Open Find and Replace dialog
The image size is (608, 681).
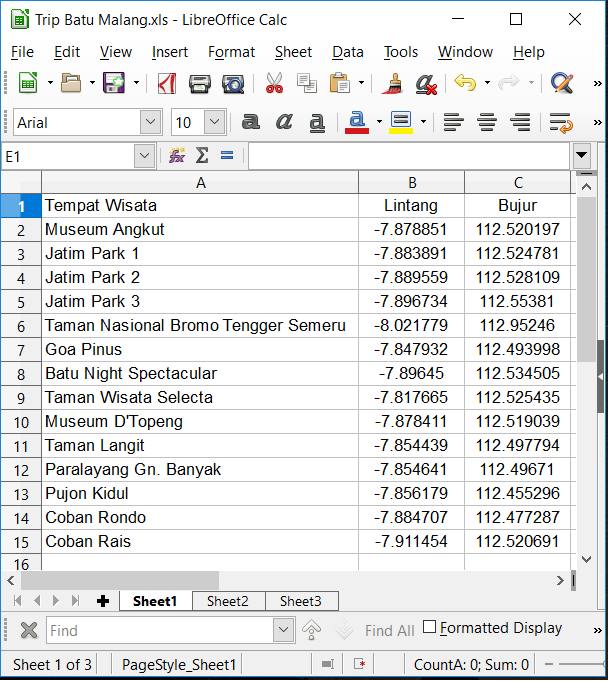(x=562, y=83)
